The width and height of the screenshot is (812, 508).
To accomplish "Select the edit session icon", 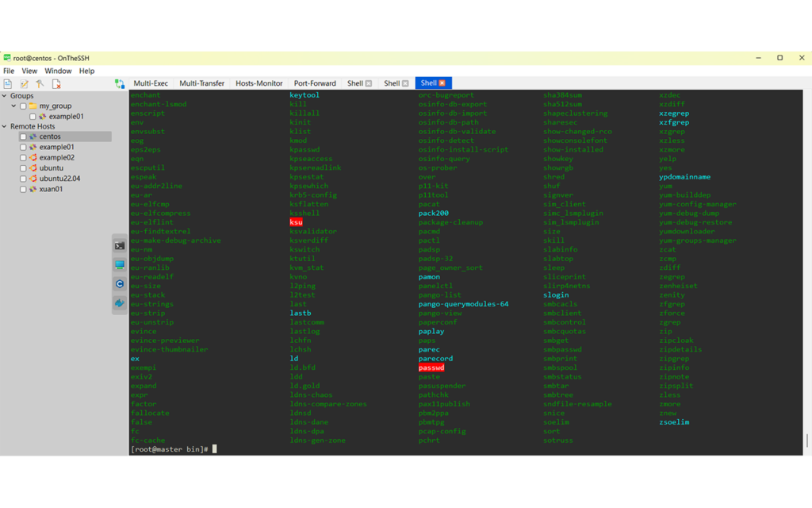I will pos(25,83).
